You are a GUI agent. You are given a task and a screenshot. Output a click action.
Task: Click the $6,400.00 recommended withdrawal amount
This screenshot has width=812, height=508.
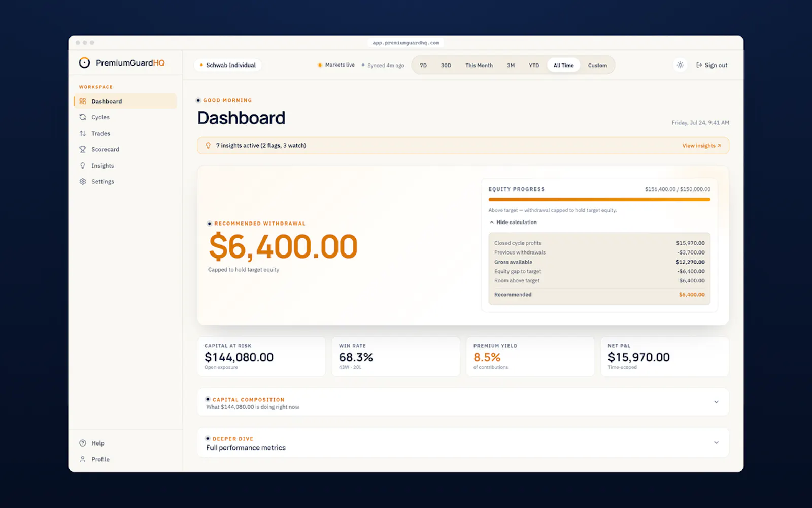(x=283, y=246)
